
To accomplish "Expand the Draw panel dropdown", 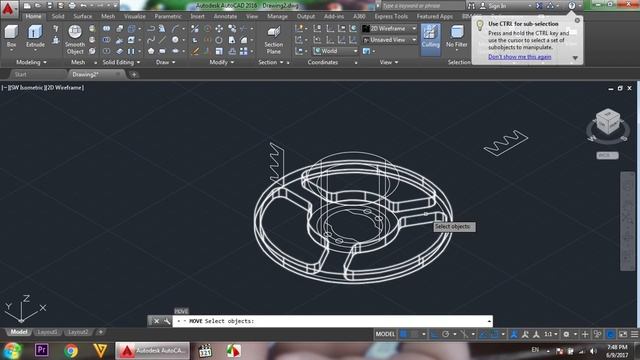I will tap(166, 62).
